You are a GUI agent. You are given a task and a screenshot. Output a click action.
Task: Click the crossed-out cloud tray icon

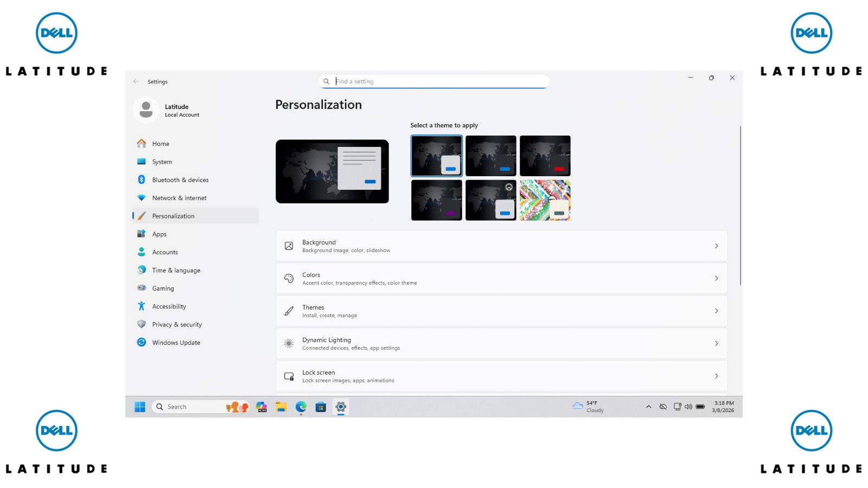663,407
